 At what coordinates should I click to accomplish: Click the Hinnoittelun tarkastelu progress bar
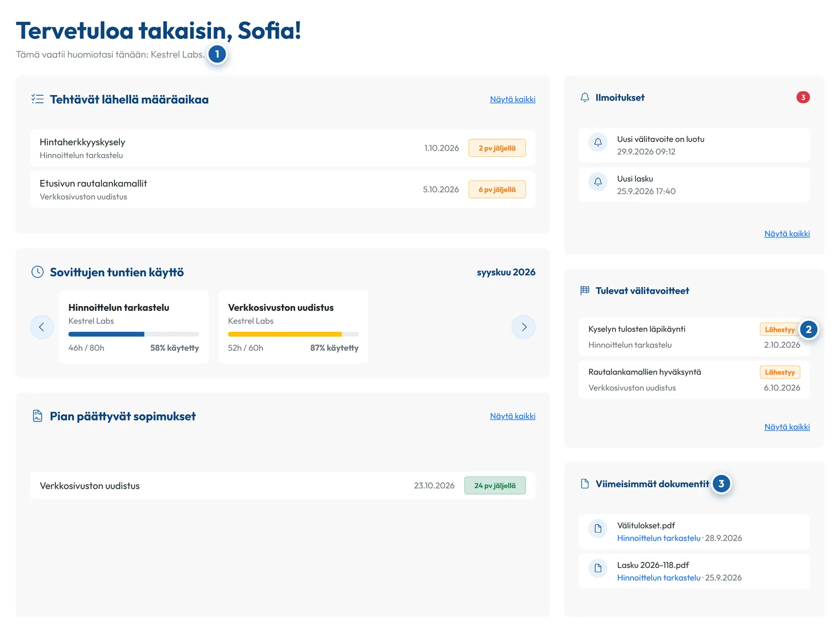(134, 334)
